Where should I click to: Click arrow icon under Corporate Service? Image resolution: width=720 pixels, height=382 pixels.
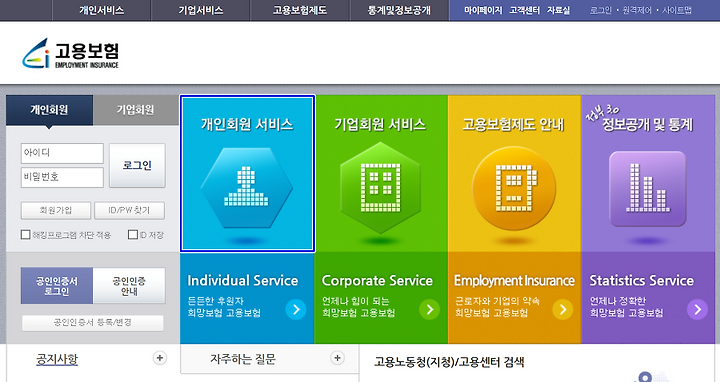click(429, 309)
